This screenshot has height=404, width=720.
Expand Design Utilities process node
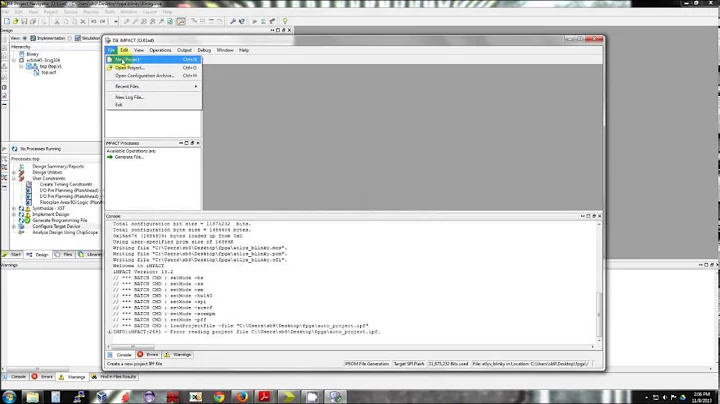(x=14, y=172)
